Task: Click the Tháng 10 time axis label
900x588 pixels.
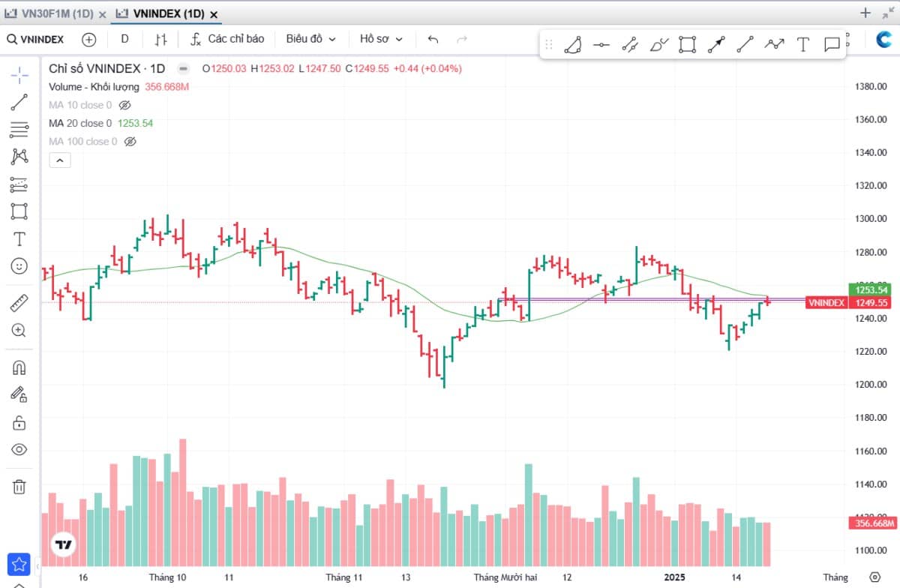Action: click(x=167, y=577)
